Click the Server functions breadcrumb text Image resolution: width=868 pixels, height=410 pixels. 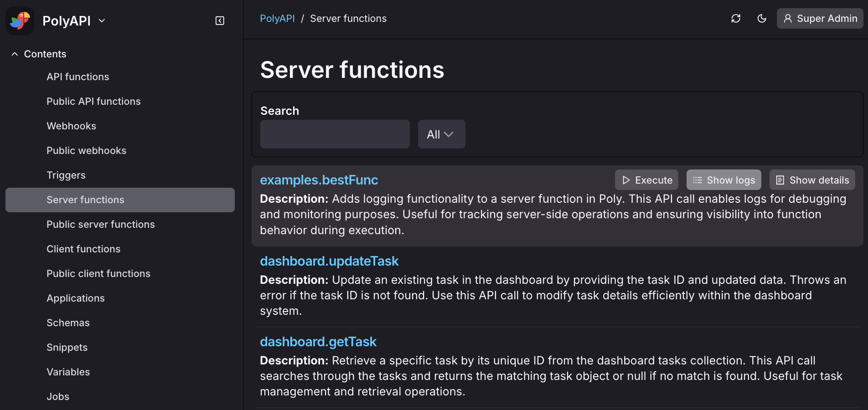tap(348, 19)
